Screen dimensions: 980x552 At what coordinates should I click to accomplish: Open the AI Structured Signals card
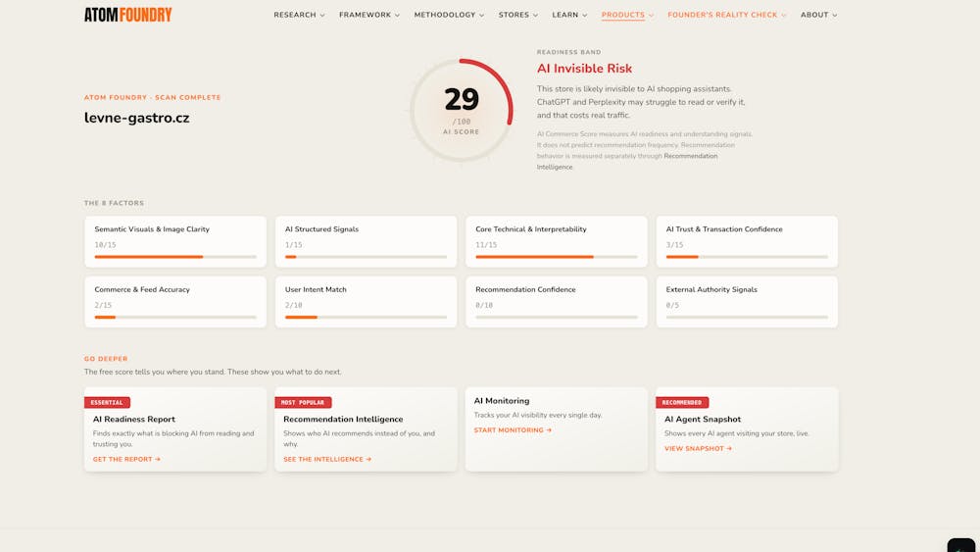[367, 242]
